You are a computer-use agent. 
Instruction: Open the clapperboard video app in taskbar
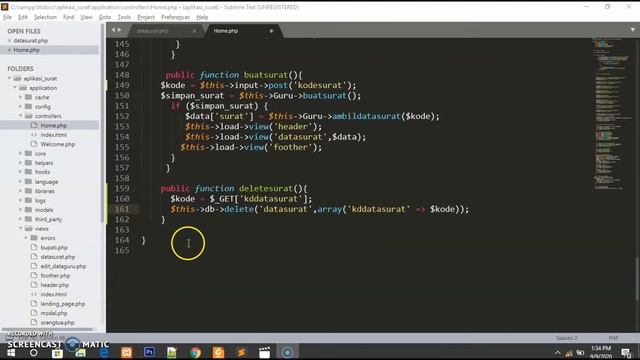[x=264, y=352]
